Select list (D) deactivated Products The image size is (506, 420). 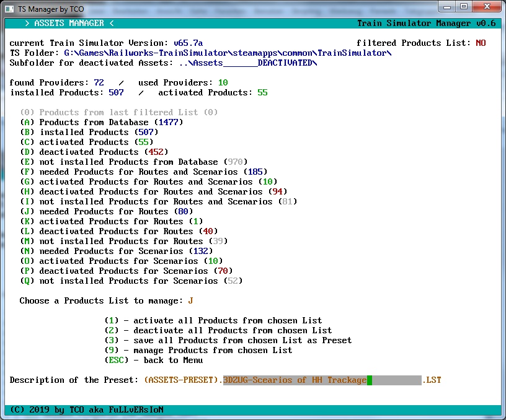(94, 152)
